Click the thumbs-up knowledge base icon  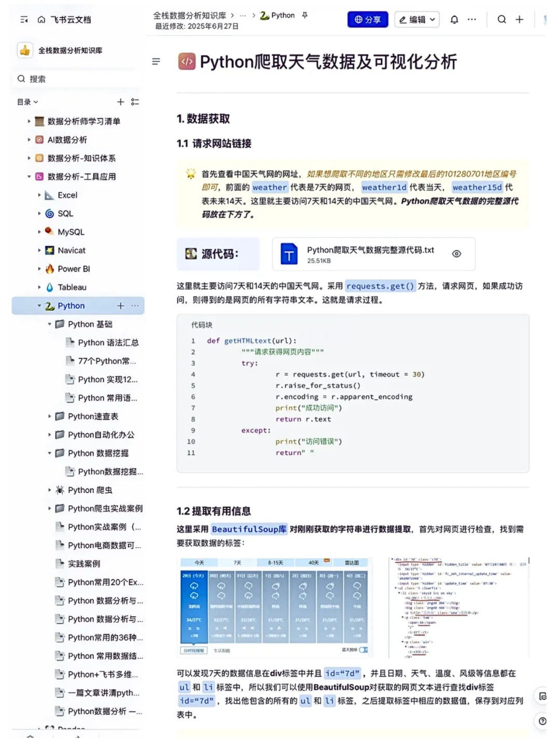point(25,50)
